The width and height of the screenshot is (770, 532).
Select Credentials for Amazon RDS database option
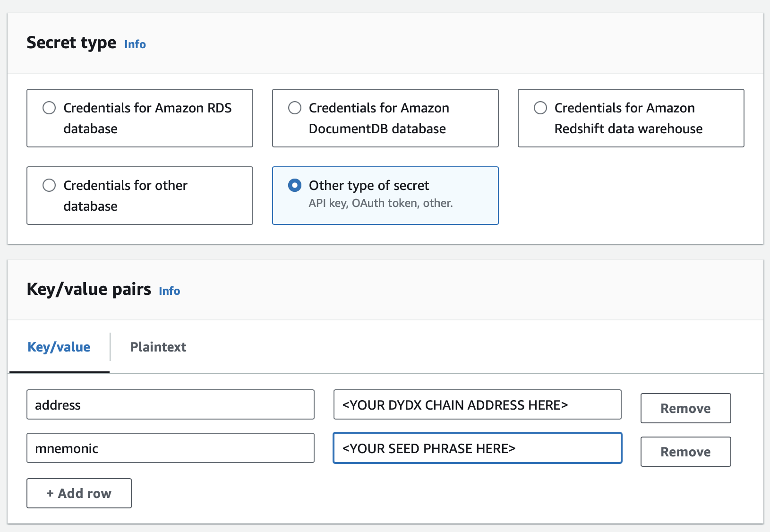coord(49,108)
